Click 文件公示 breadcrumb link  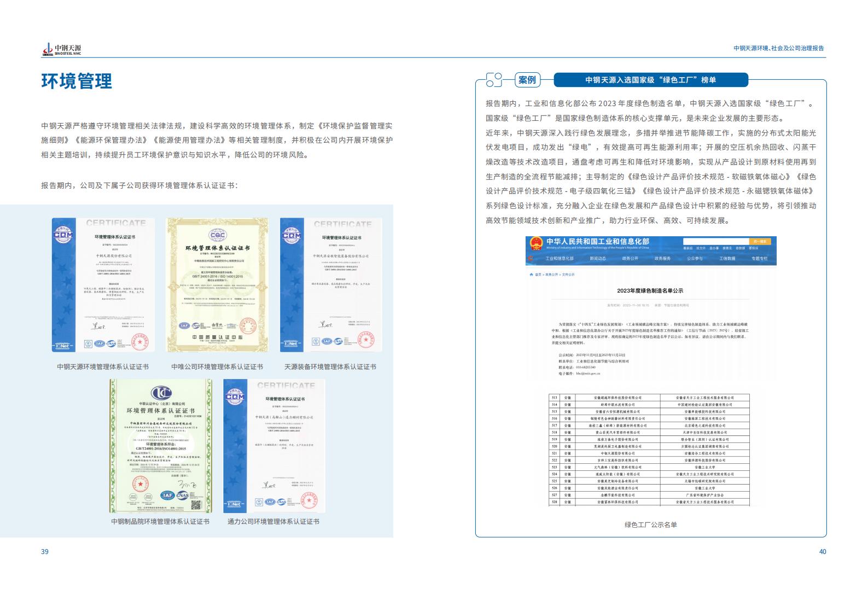tap(569, 275)
